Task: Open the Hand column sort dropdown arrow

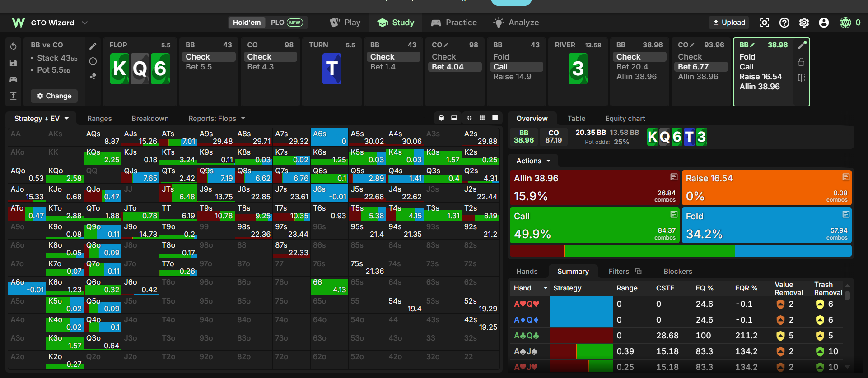Action: (x=546, y=288)
